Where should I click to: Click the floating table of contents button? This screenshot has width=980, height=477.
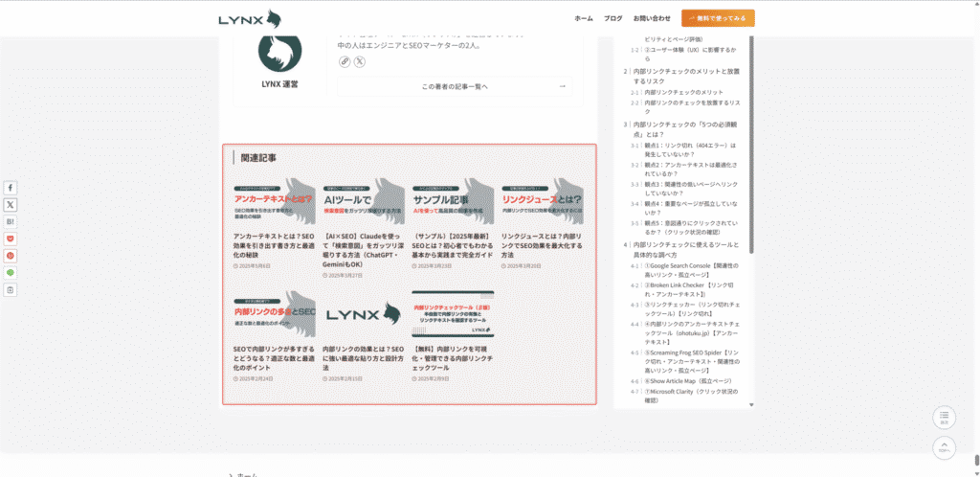coord(944,418)
